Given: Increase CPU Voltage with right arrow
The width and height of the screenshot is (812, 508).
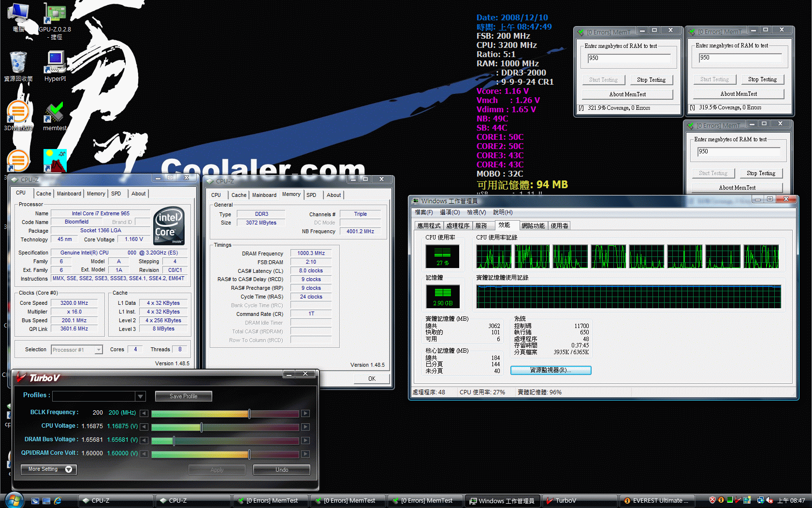Looking at the screenshot, I should 305,427.
